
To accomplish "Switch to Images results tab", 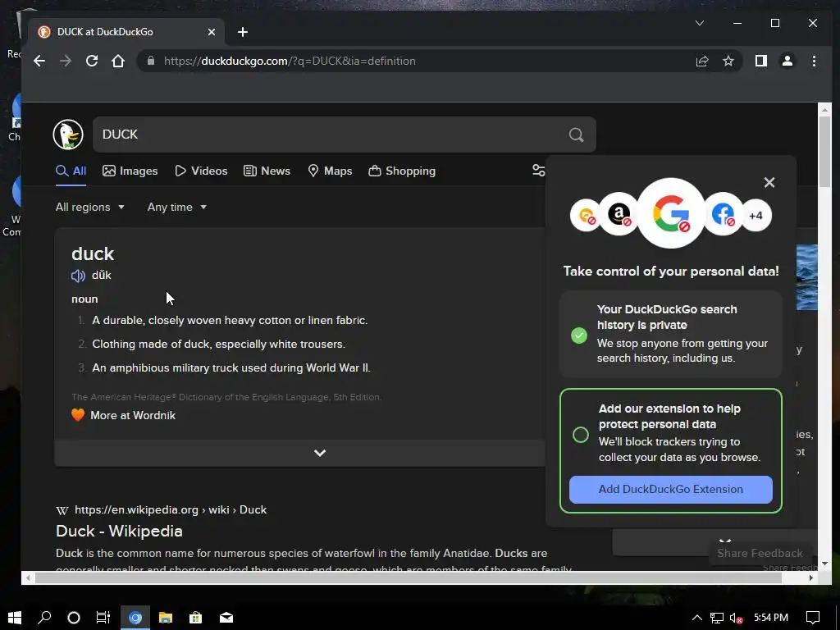I will click(x=130, y=171).
